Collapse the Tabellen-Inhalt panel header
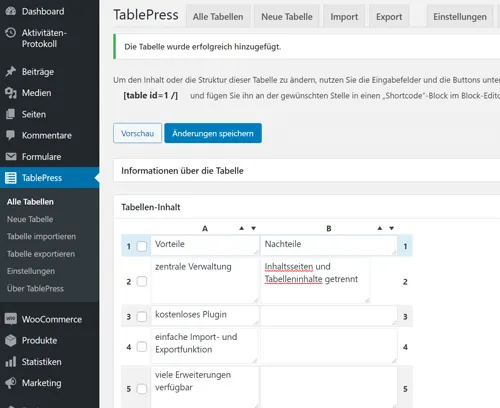500x408 pixels. [307, 207]
